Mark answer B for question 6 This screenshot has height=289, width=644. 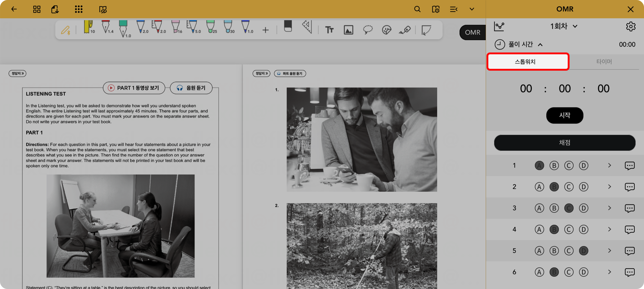[554, 272]
